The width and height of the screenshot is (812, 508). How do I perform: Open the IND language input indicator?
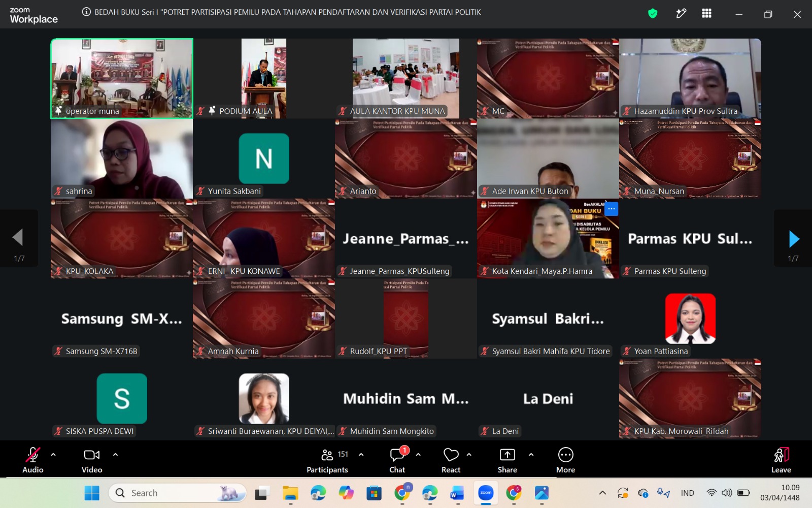tap(688, 493)
